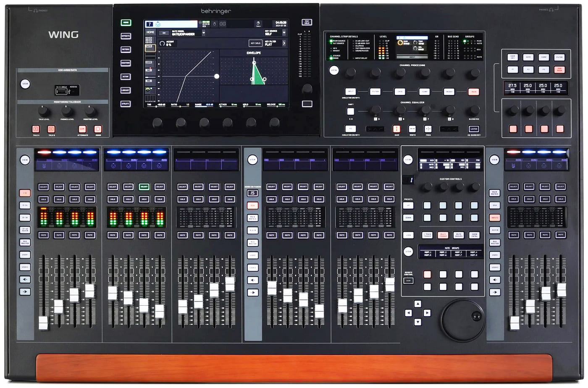
Task: Click the 2 TRACK TRANSP button
Action: (427, 235)
